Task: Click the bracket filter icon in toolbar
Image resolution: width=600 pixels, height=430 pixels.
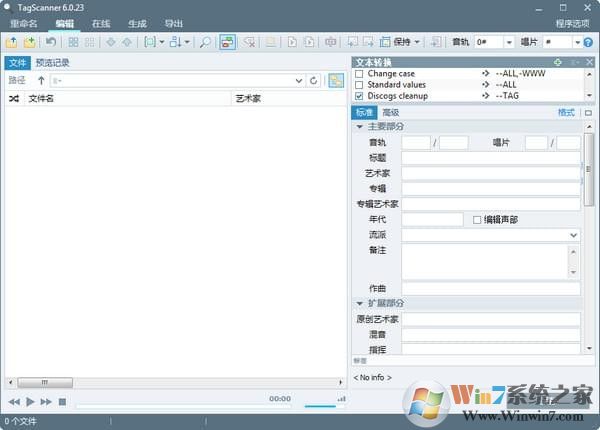Action: click(x=150, y=42)
